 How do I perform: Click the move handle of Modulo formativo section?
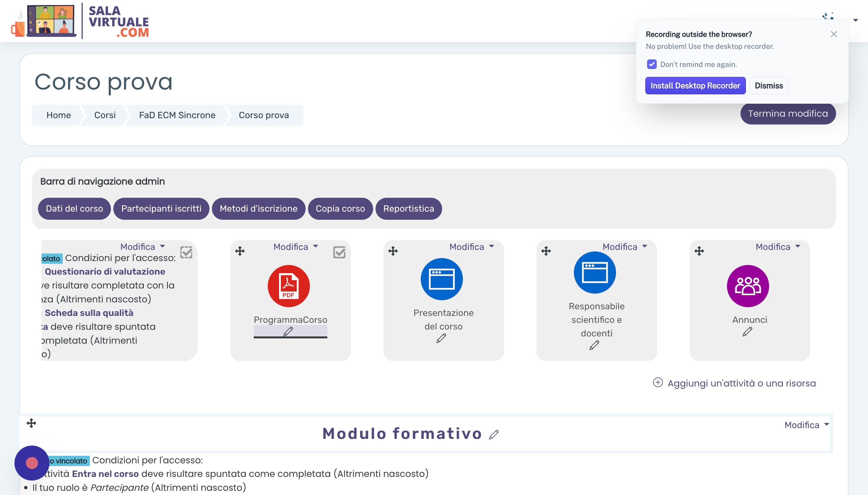tap(31, 423)
